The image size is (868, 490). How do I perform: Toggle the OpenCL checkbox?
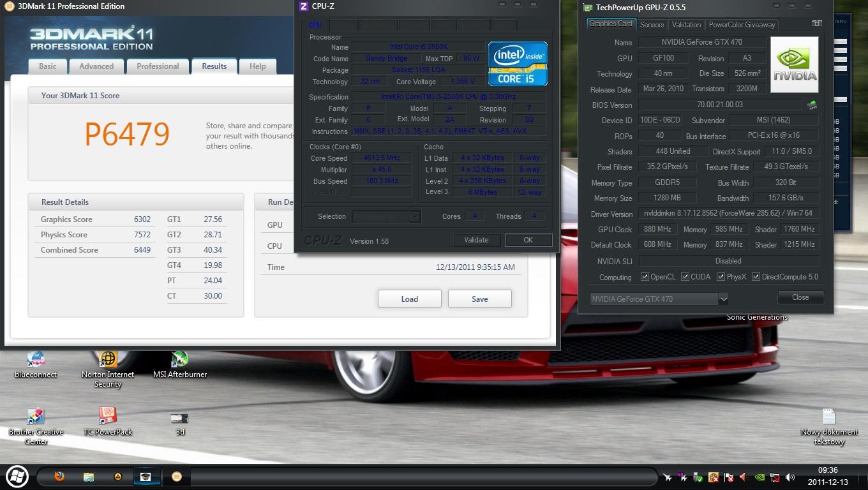(645, 277)
